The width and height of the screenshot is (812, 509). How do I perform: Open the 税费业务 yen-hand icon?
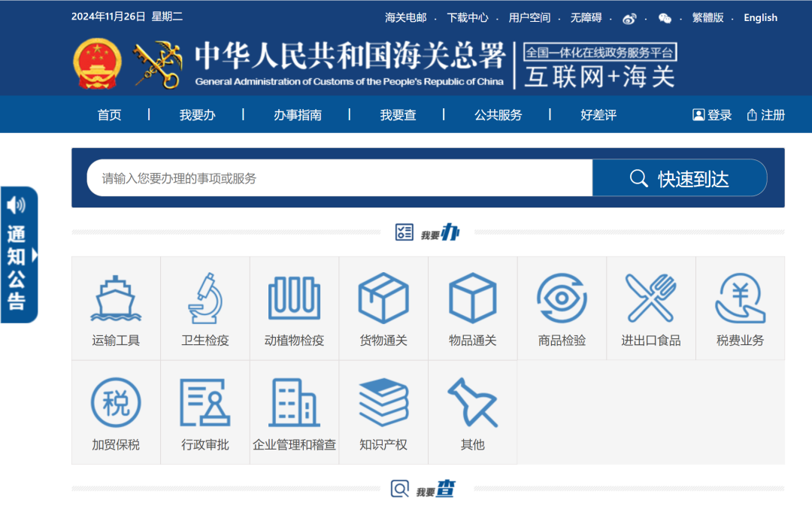click(740, 298)
